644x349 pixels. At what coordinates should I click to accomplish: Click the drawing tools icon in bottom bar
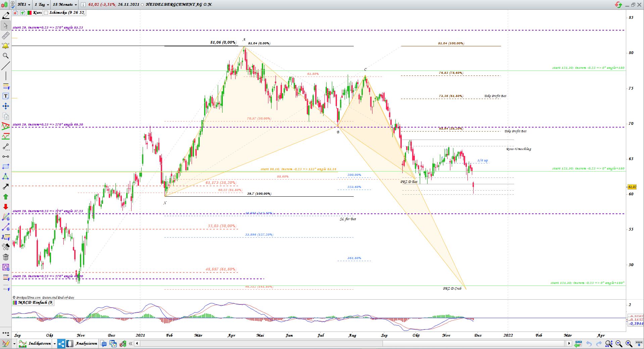tap(6, 344)
